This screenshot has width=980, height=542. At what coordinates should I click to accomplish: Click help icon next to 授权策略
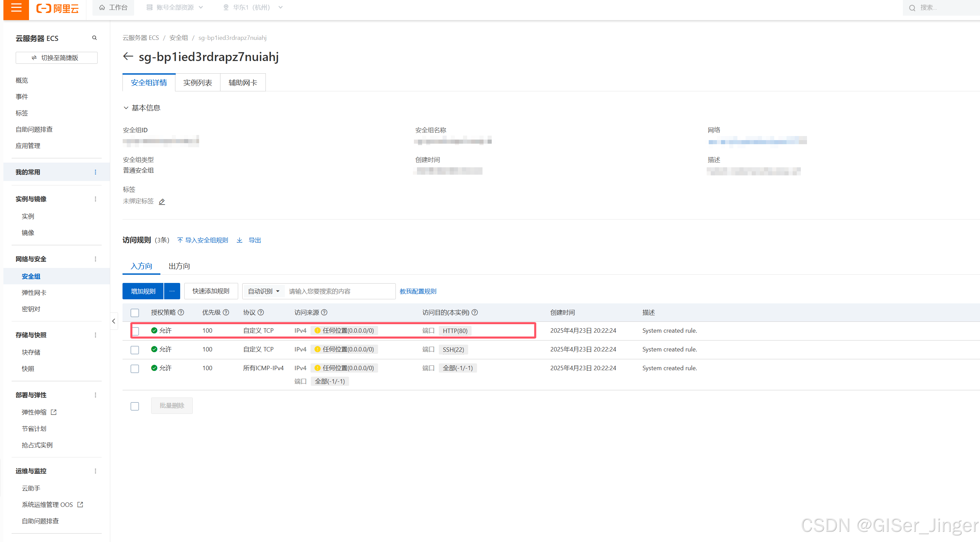click(x=182, y=313)
